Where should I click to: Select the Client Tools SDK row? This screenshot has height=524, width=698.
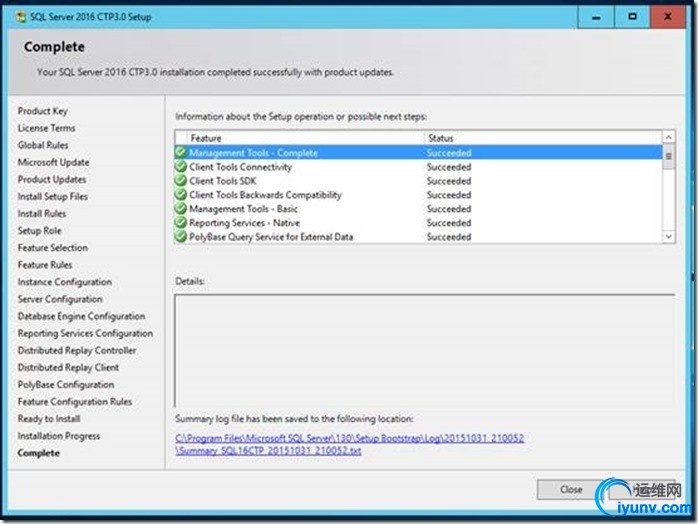coord(418,181)
